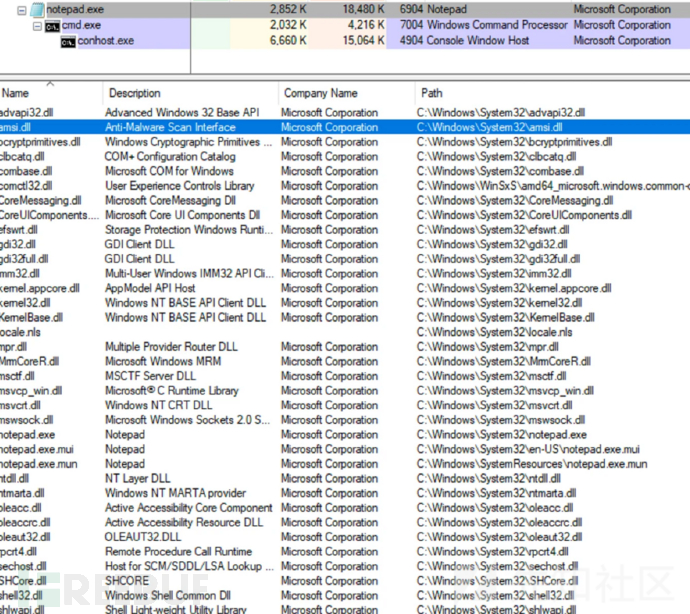The width and height of the screenshot is (690, 614).
Task: Select the msvcp_win.dll row
Action: tap(345, 390)
